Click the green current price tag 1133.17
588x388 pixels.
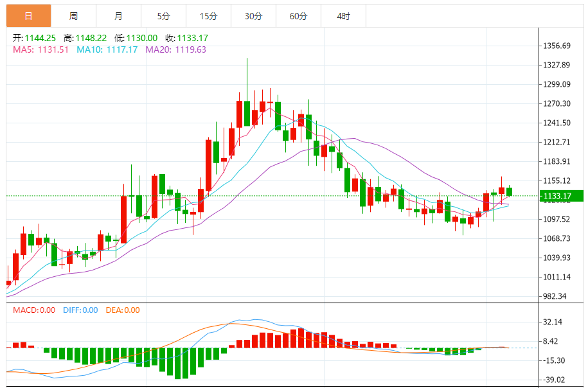tap(562, 196)
